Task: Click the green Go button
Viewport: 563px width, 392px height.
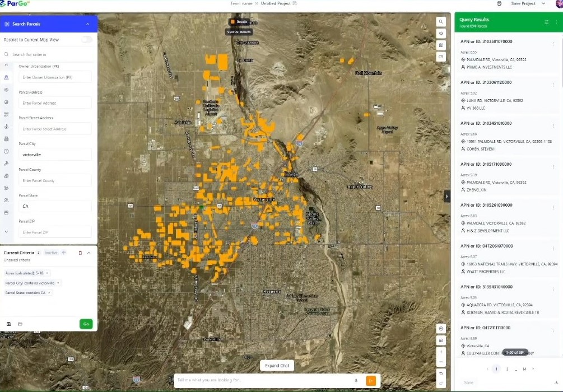Action: [x=86, y=324]
